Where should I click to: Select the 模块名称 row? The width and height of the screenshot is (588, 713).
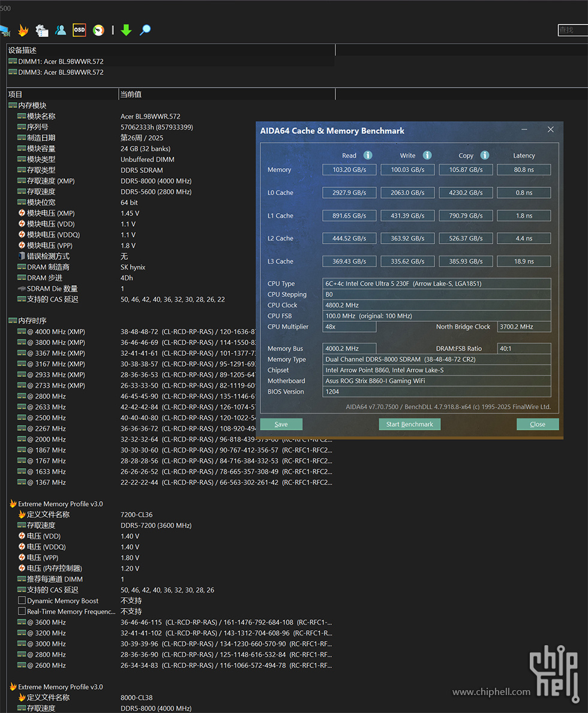point(132,116)
